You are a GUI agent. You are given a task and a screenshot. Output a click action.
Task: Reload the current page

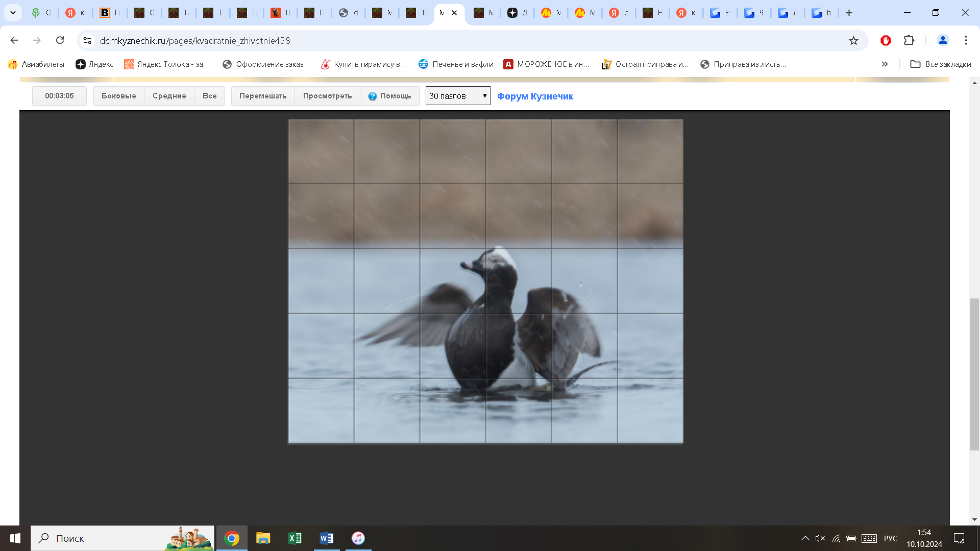point(60,40)
